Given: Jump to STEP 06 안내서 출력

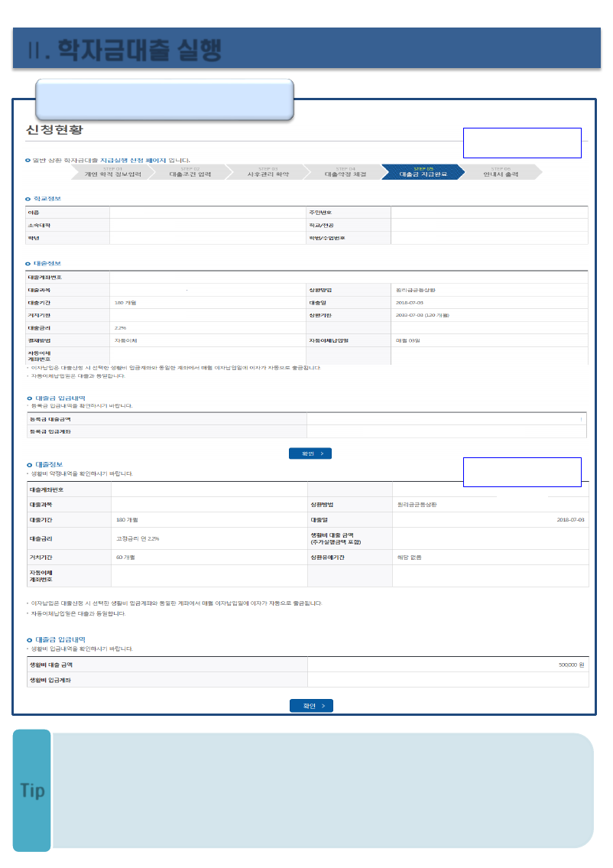Looking at the screenshot, I should 501,172.
